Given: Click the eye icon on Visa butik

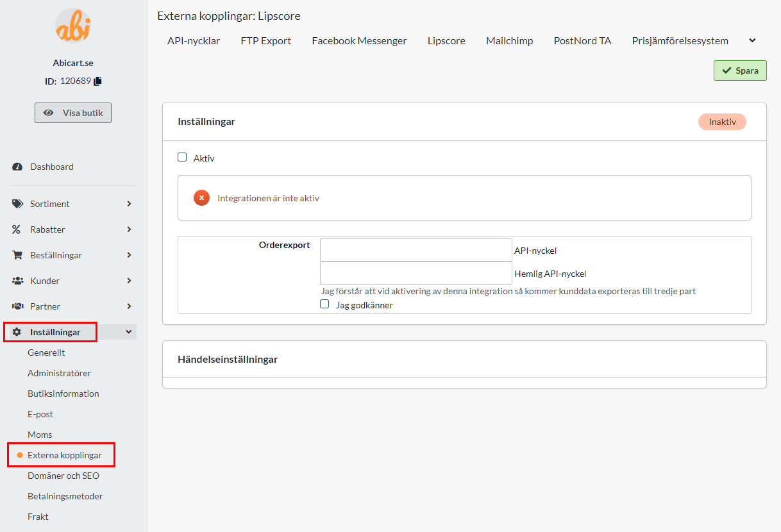Looking at the screenshot, I should click(49, 112).
